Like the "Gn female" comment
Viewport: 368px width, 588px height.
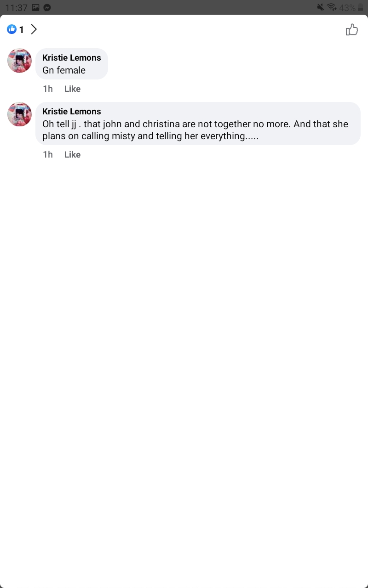(72, 89)
